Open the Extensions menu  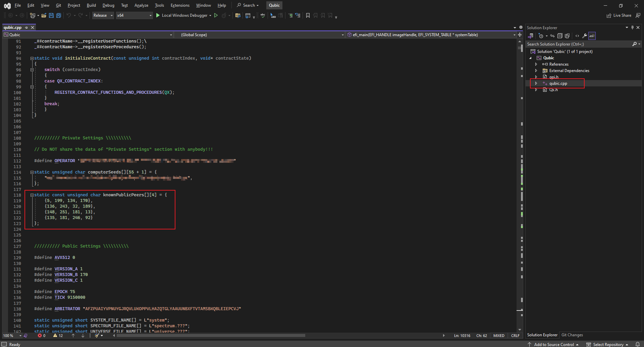pos(180,5)
